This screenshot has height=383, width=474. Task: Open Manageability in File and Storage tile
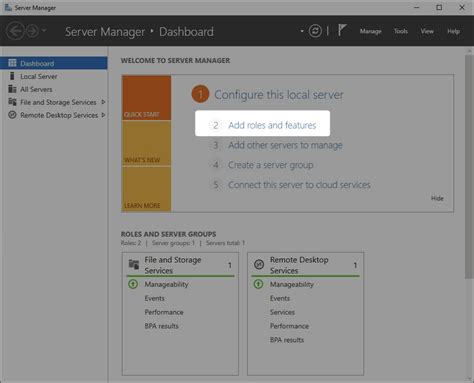(x=166, y=284)
